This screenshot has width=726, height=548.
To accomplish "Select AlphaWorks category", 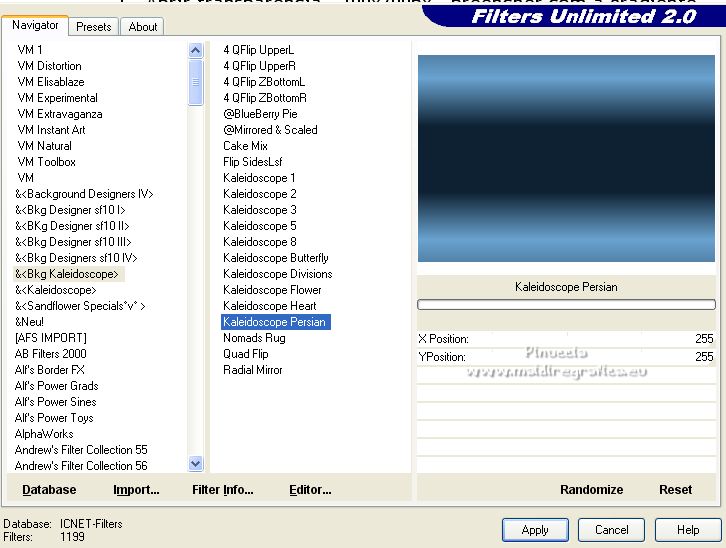I will point(44,434).
